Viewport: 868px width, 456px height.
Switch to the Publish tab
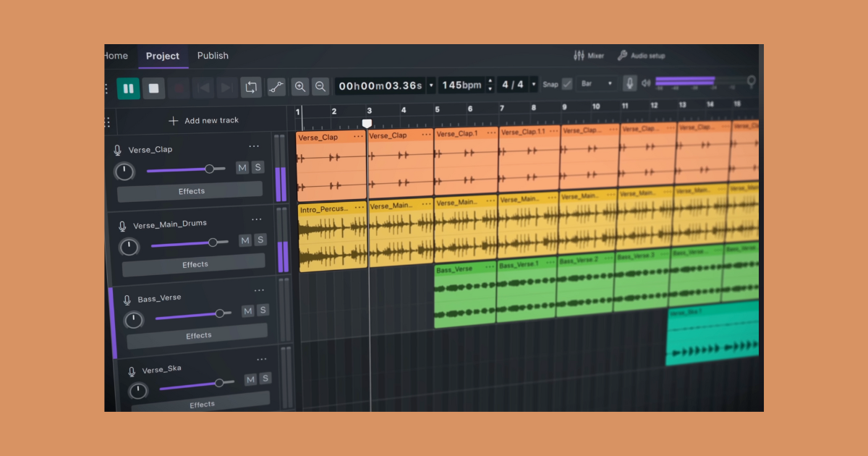(x=213, y=55)
